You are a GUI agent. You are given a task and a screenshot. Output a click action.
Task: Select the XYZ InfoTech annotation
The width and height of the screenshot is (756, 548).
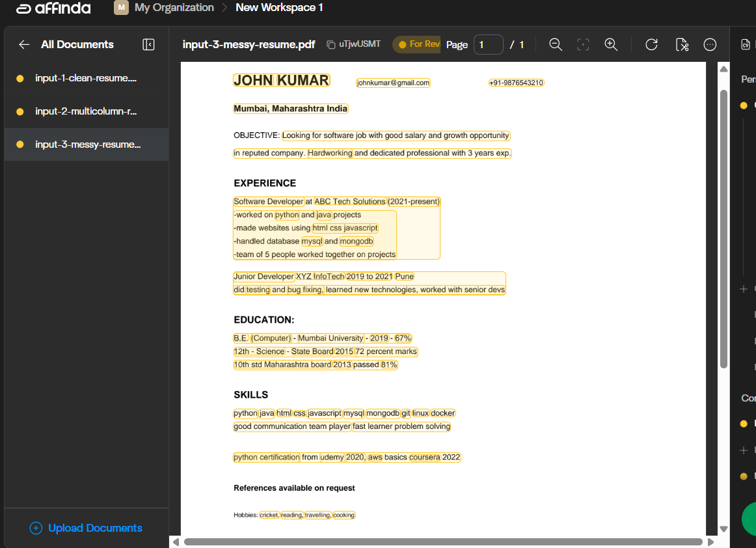320,277
